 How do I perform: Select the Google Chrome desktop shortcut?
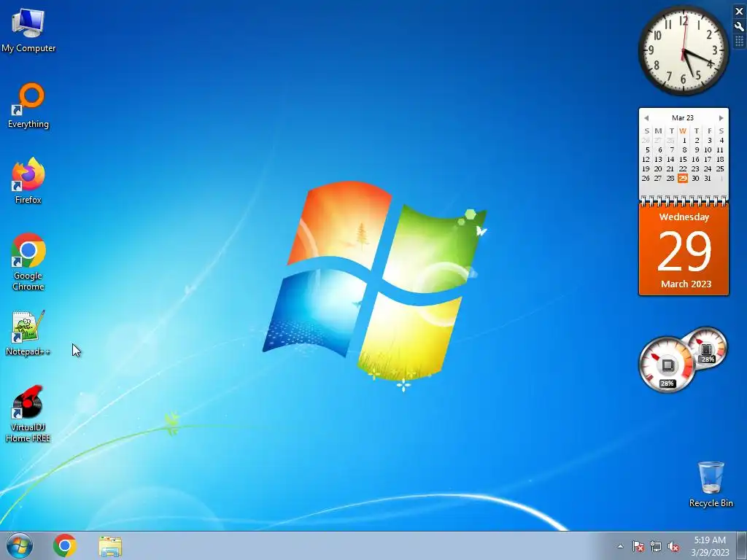click(28, 262)
